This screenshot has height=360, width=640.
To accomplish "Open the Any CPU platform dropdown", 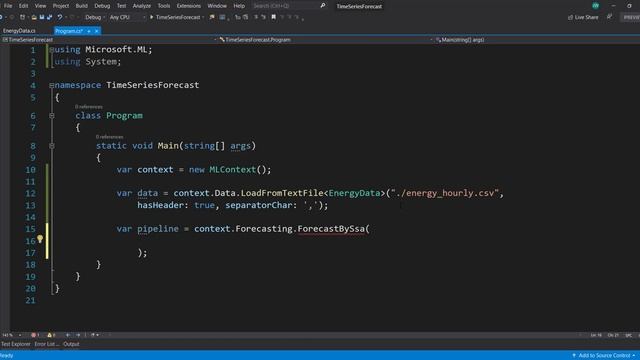I will 127,17.
